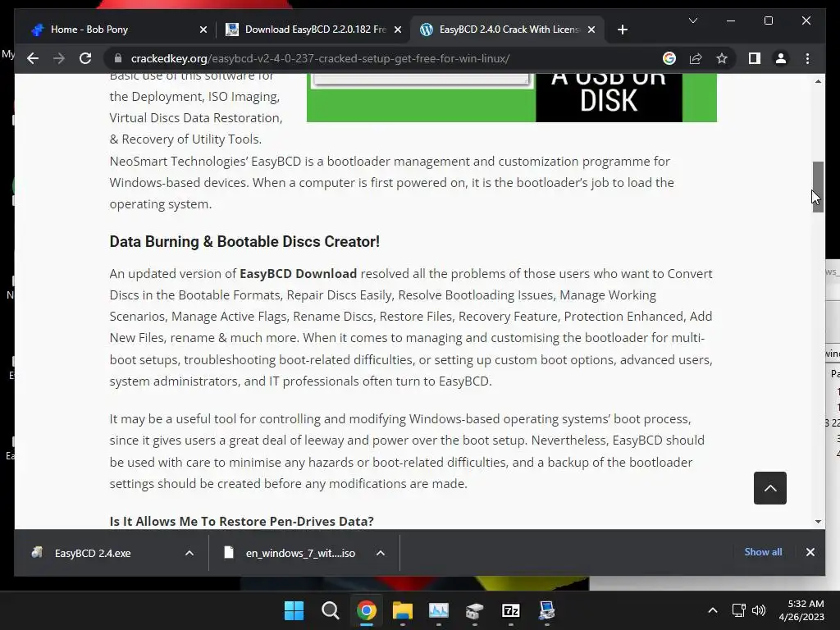Open Chrome profile menu
Viewport: 840px width, 630px height.
click(x=781, y=58)
